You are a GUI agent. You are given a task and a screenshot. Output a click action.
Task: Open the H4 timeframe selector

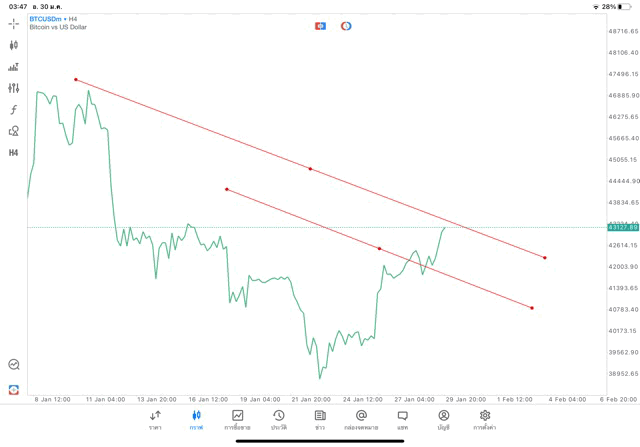(x=14, y=153)
